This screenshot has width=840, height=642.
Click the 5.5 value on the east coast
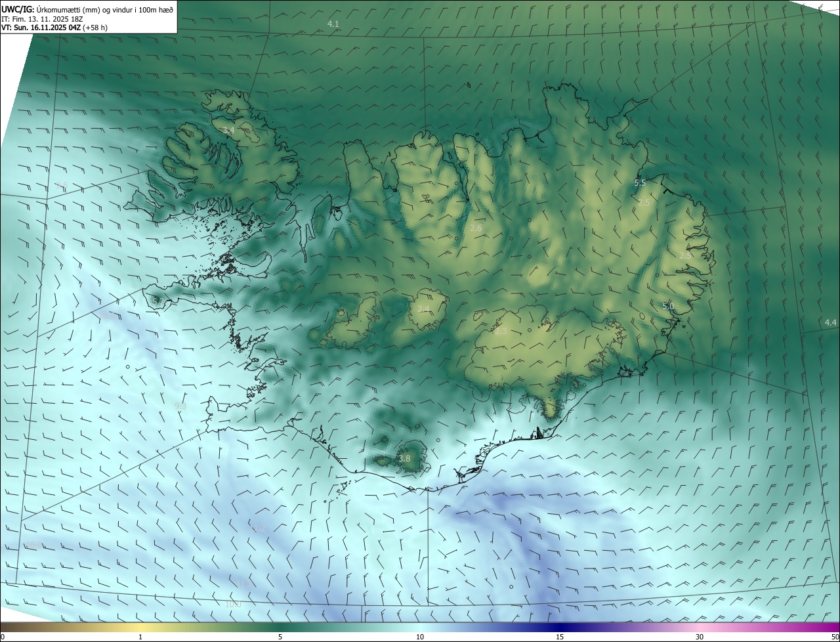coord(640,182)
